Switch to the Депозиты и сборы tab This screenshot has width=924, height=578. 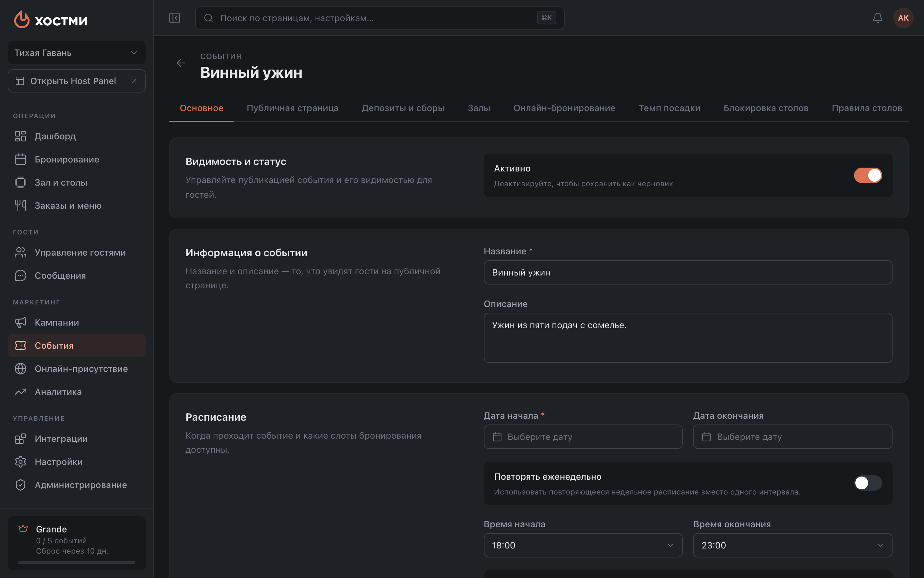(403, 108)
